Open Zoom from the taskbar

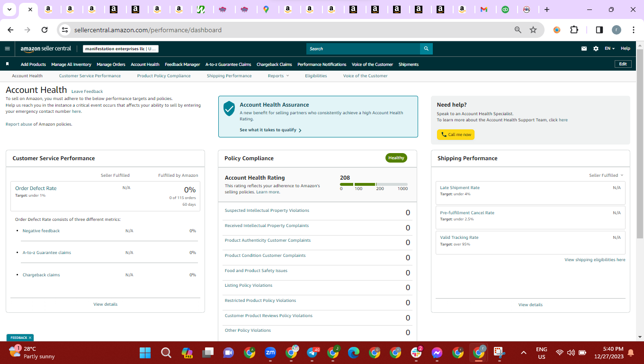point(270,353)
